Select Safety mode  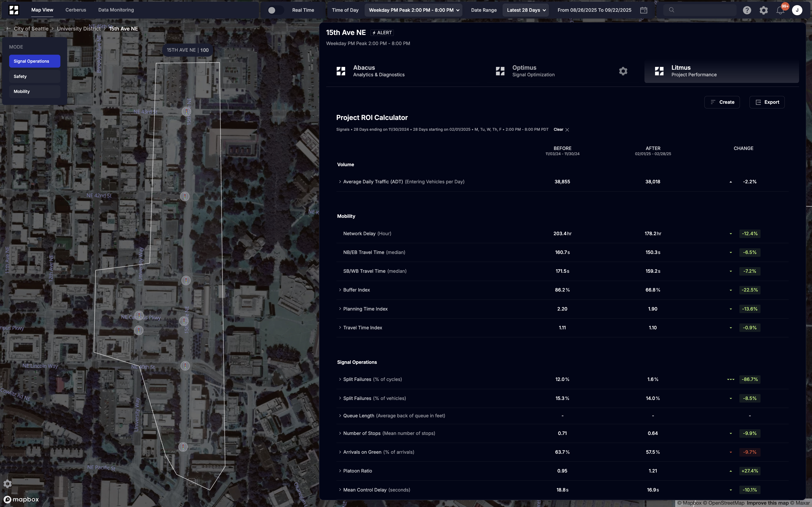(34, 77)
